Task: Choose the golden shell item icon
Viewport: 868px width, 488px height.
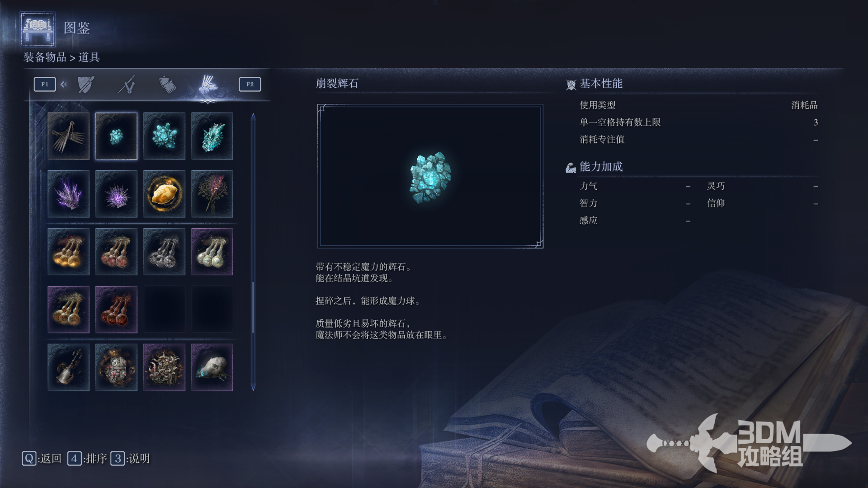Action: [x=164, y=194]
